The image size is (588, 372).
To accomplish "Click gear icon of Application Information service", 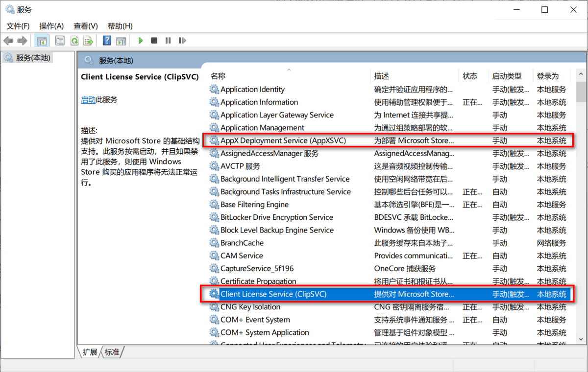I will coord(214,102).
